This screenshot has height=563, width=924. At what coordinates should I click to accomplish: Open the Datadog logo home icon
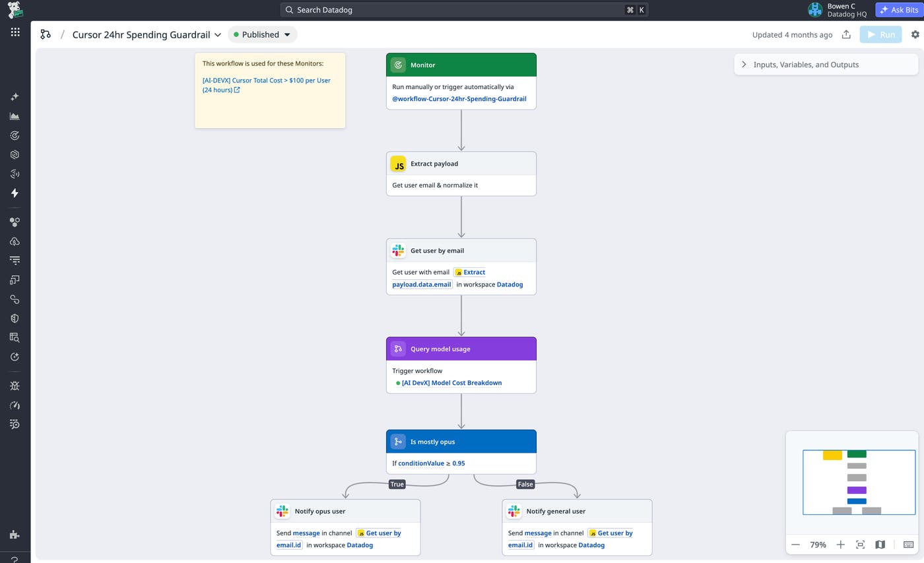15,10
